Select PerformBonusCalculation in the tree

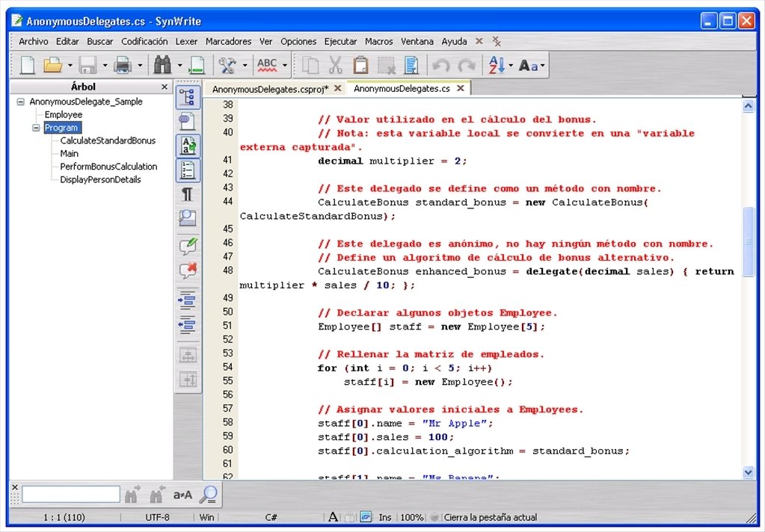click(x=108, y=167)
